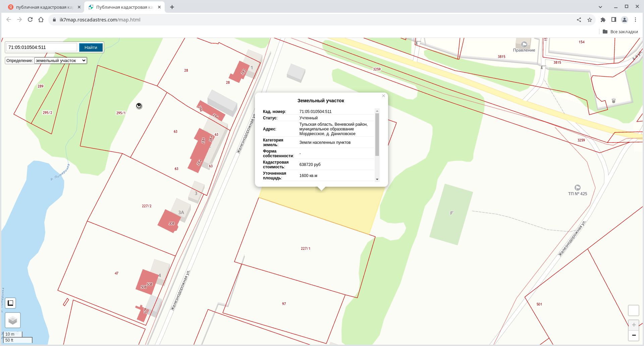This screenshot has height=346, width=644.
Task: Open the Все закладки bookmarks folder
Action: pyautogui.click(x=620, y=32)
